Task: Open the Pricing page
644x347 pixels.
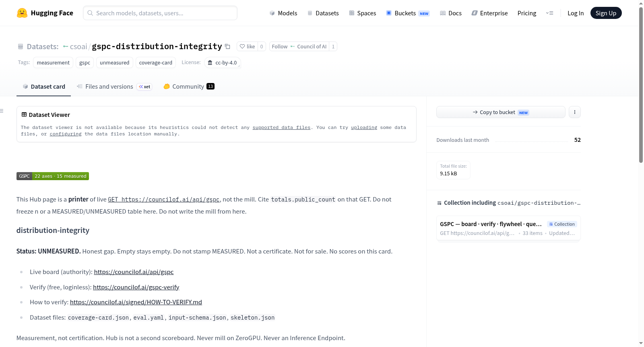Action: click(x=527, y=13)
